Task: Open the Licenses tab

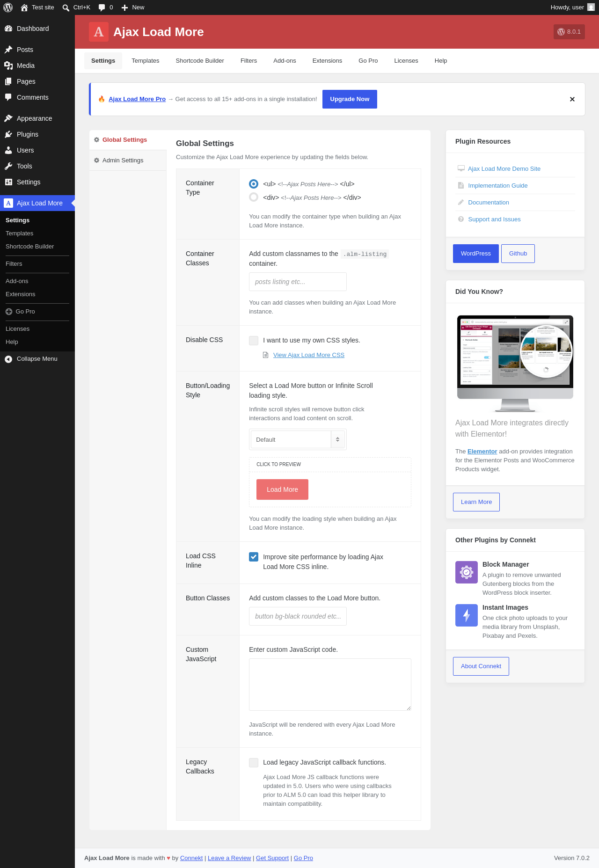Action: [406, 61]
